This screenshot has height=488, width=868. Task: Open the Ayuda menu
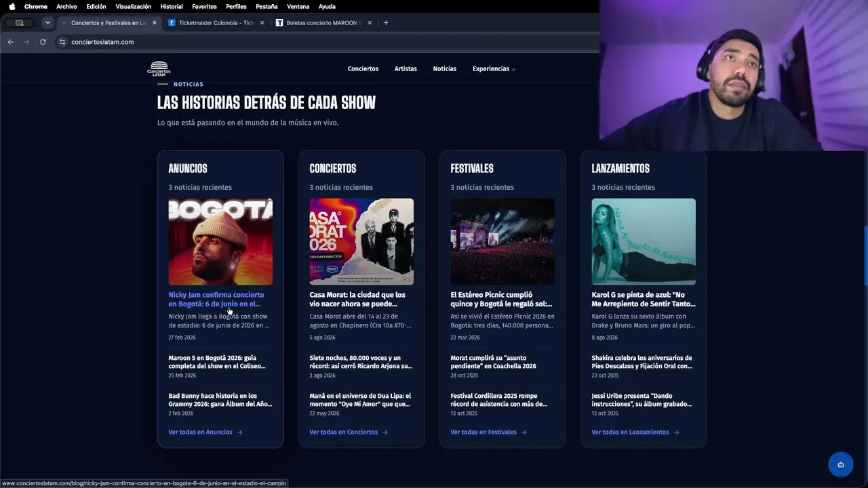point(327,6)
